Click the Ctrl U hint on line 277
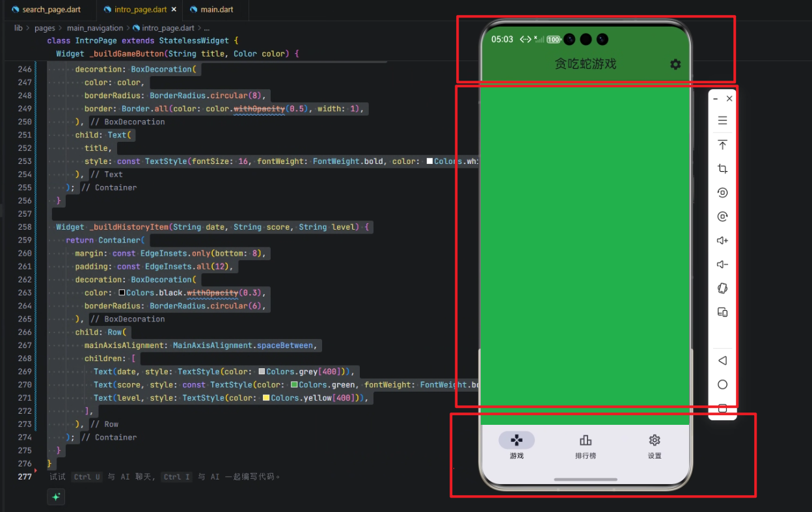This screenshot has width=812, height=512. 87,476
